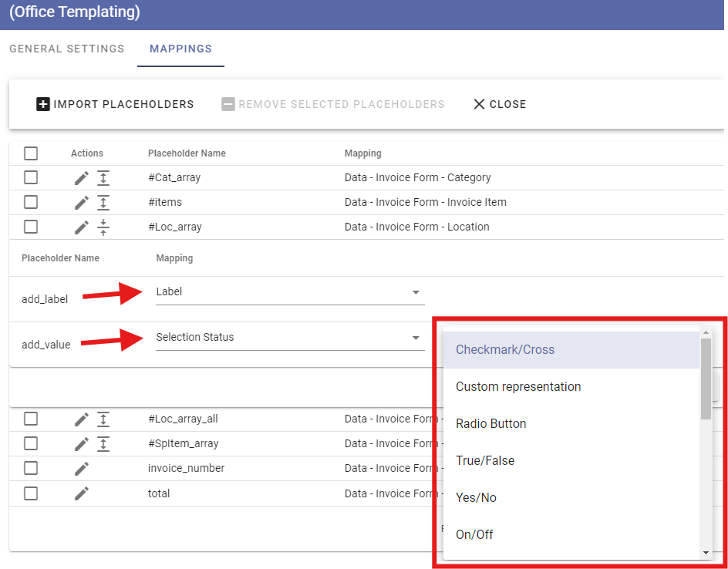Tick the select-all checkbox in header

31,153
